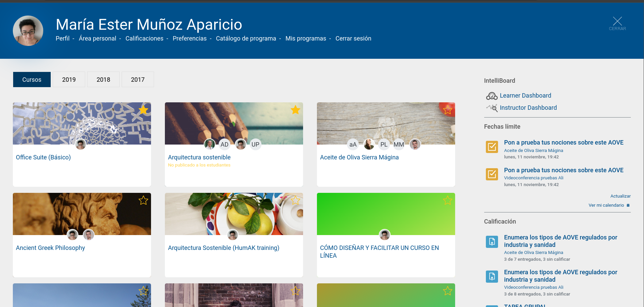
Task: Click the CERRAR close icon
Action: 617,24
